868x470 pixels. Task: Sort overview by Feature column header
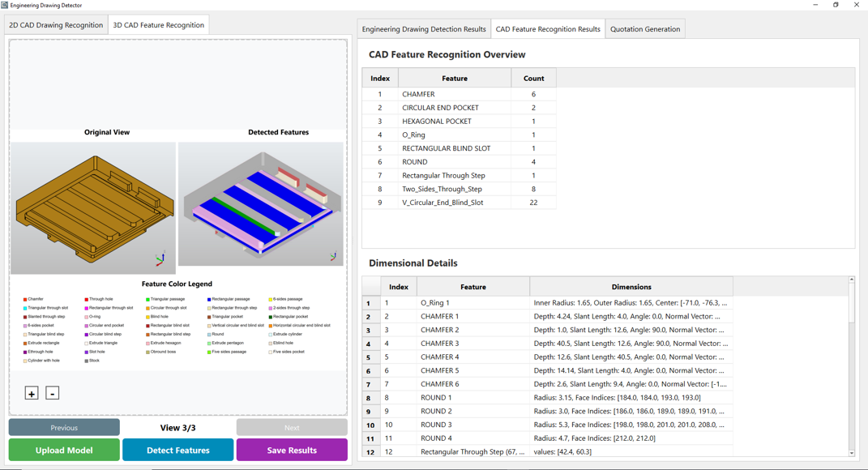(455, 78)
